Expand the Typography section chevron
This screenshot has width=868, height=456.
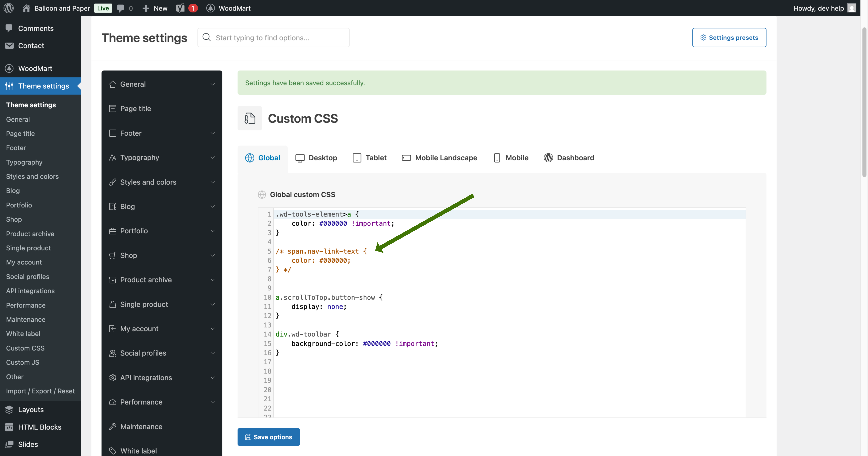(213, 158)
